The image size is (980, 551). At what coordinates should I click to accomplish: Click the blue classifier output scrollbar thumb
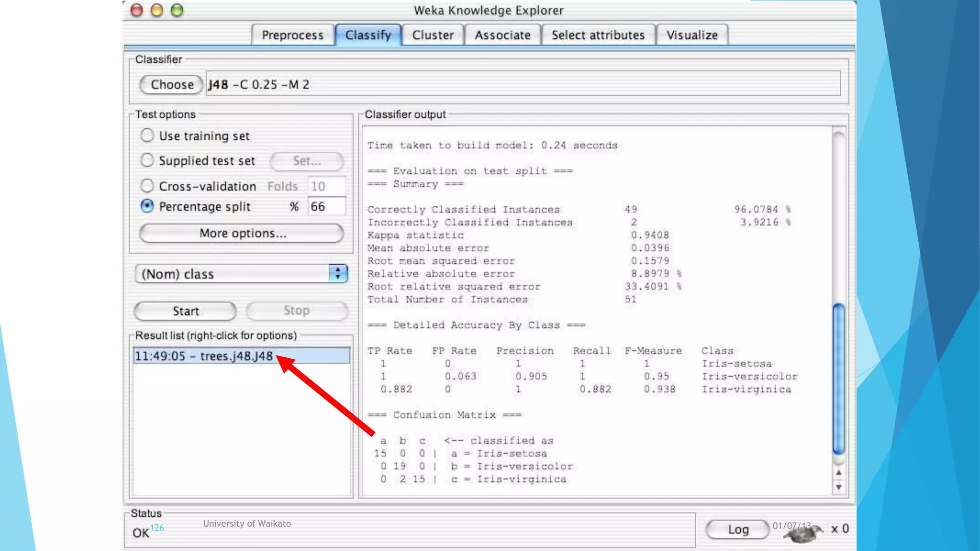pos(838,378)
